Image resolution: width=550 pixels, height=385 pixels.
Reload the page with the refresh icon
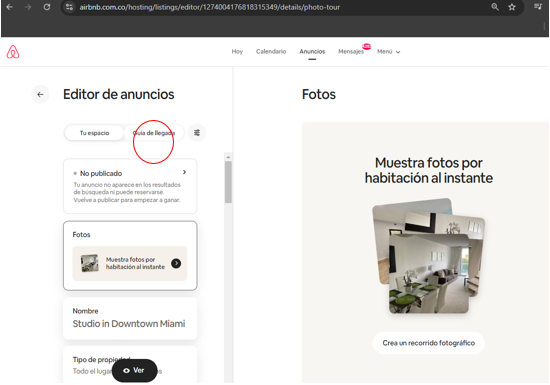(47, 7)
